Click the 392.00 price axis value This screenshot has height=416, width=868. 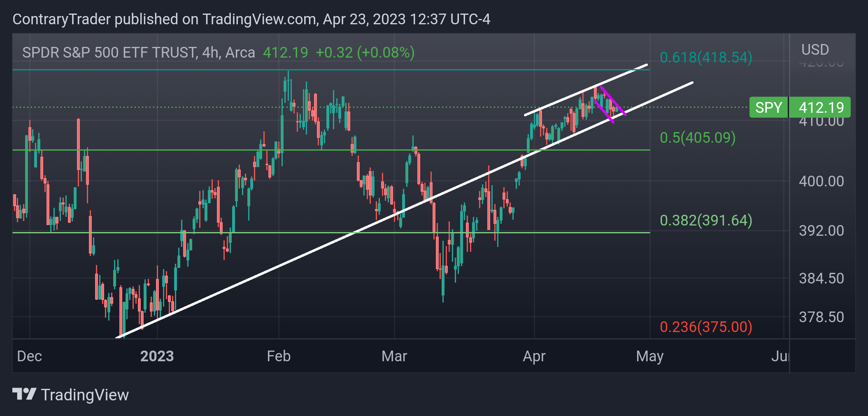point(821,231)
